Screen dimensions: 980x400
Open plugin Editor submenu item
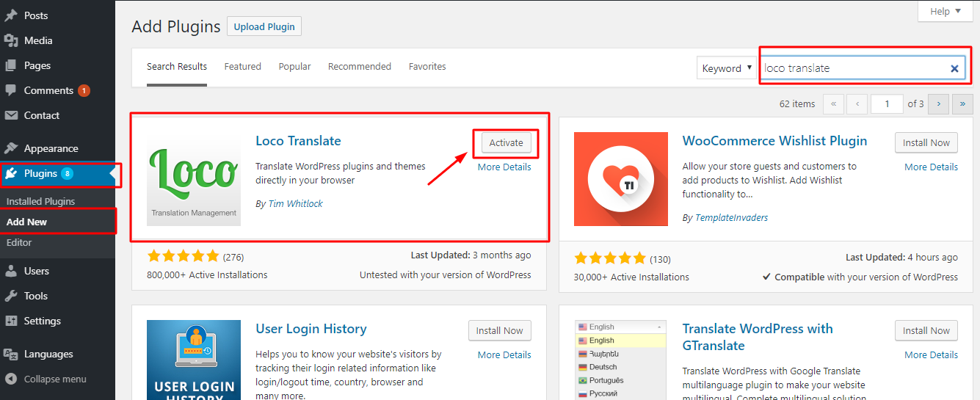pos(19,242)
